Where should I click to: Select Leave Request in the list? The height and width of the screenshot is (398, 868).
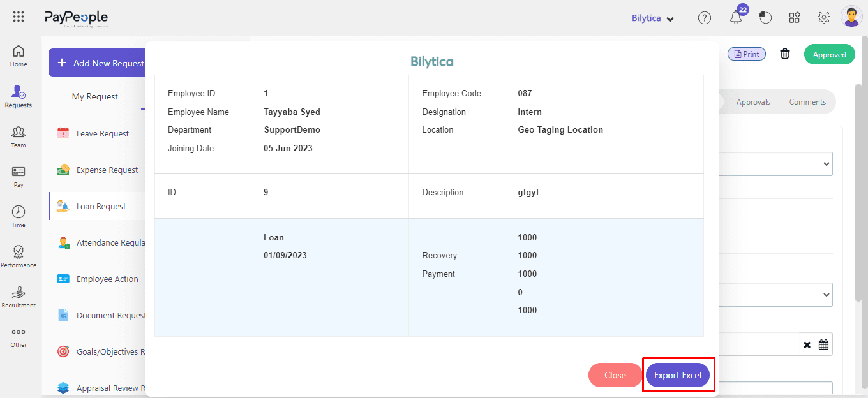[102, 134]
